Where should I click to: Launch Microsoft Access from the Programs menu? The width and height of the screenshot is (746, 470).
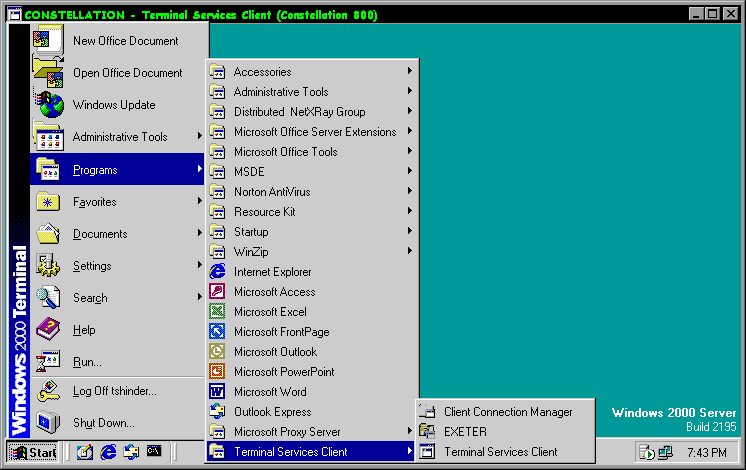[x=274, y=292]
